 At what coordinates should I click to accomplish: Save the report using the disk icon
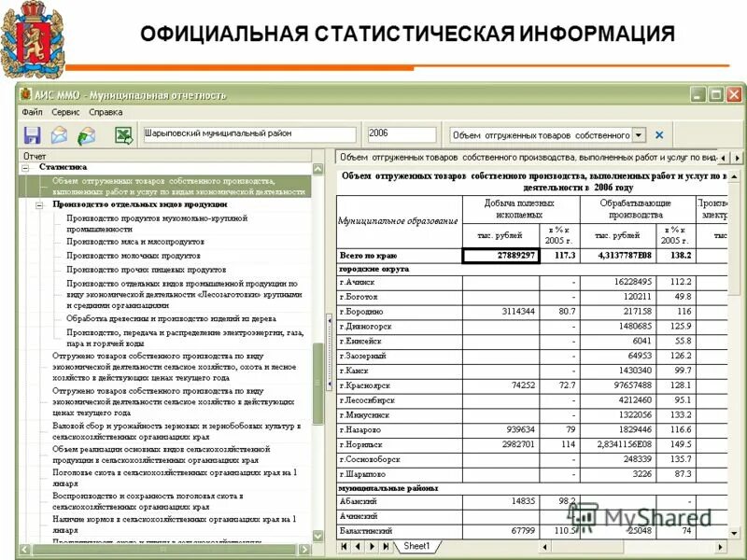point(33,135)
